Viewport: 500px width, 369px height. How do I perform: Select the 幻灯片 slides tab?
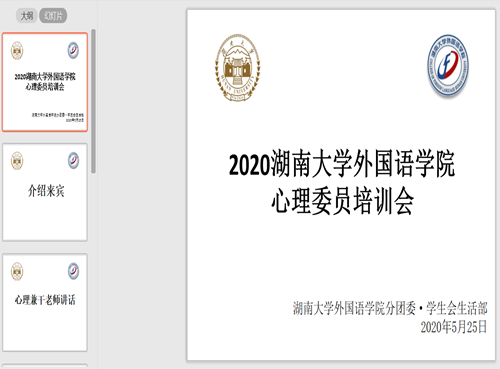click(x=53, y=16)
